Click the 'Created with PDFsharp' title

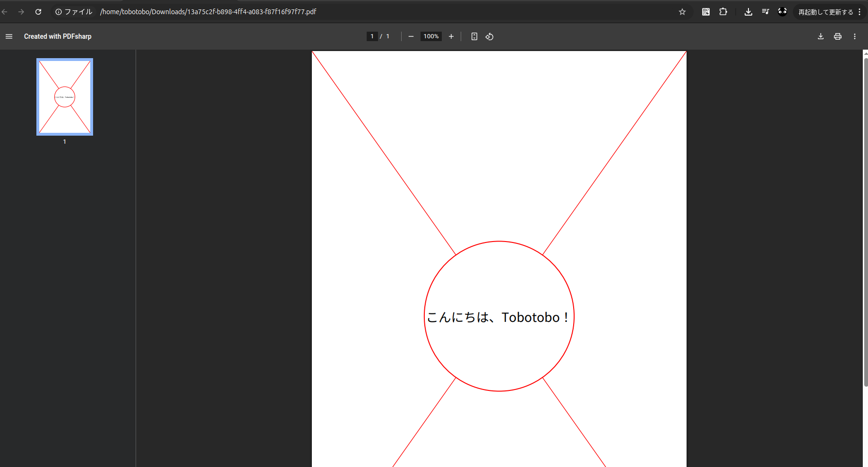click(x=58, y=36)
